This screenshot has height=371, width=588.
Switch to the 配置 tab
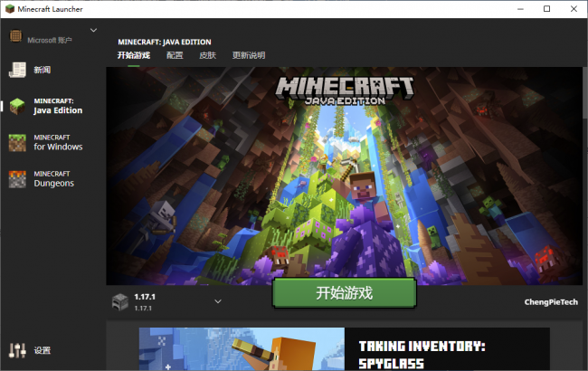(x=175, y=55)
